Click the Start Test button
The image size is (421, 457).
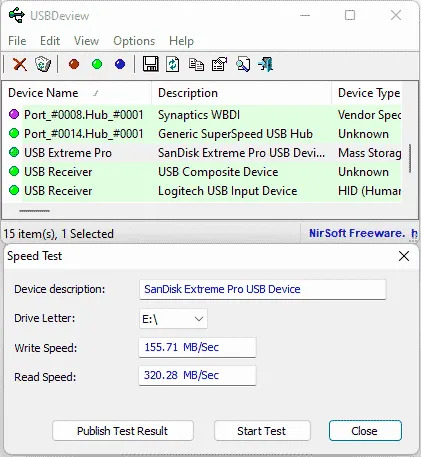[262, 431]
